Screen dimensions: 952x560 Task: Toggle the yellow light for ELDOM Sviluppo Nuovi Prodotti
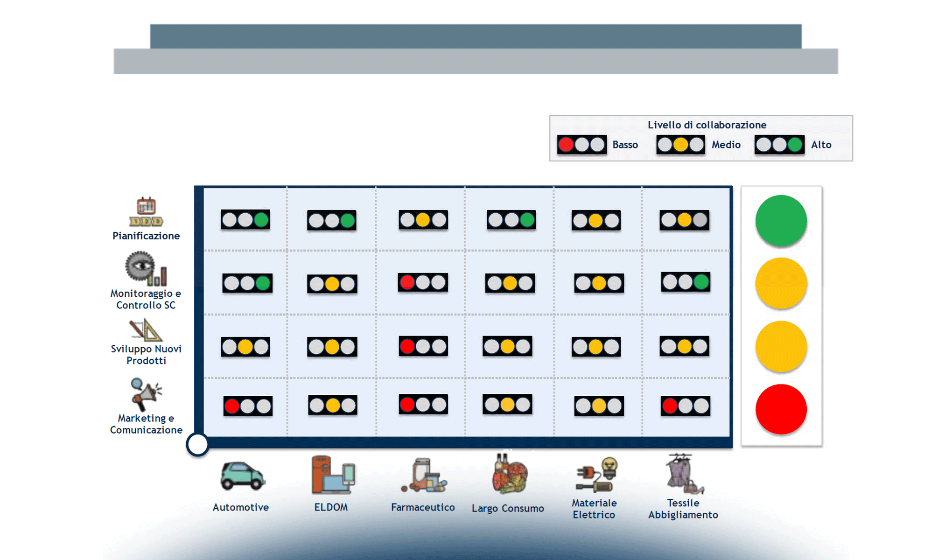tap(332, 346)
